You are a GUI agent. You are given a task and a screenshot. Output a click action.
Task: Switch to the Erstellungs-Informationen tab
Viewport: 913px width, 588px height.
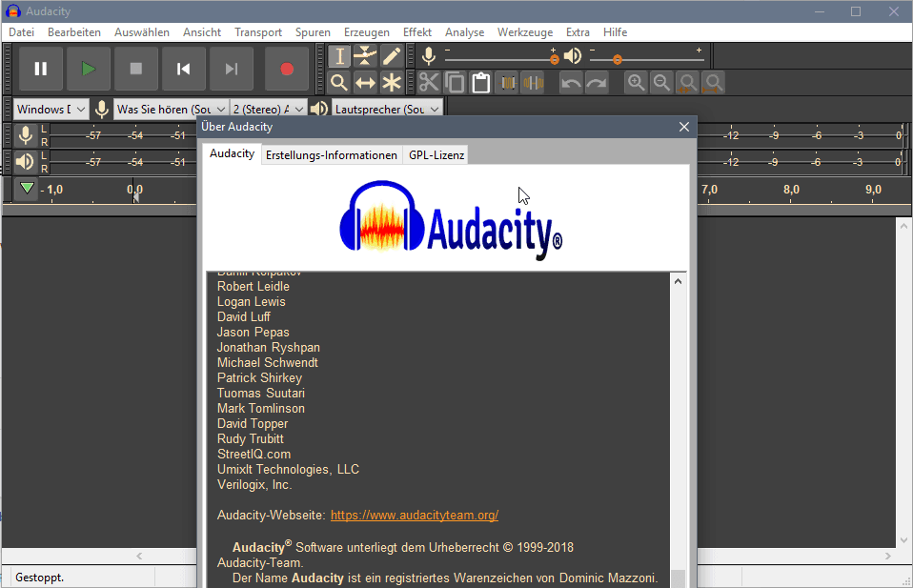pyautogui.click(x=332, y=155)
